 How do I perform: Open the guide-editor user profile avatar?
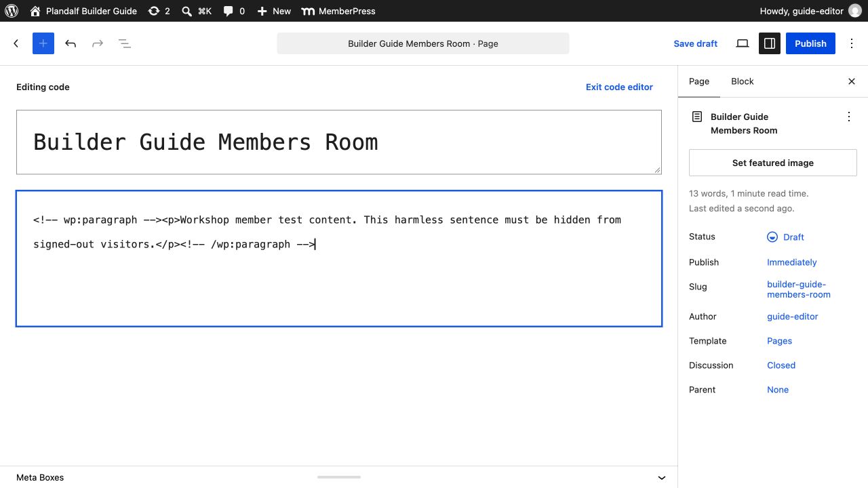point(855,11)
